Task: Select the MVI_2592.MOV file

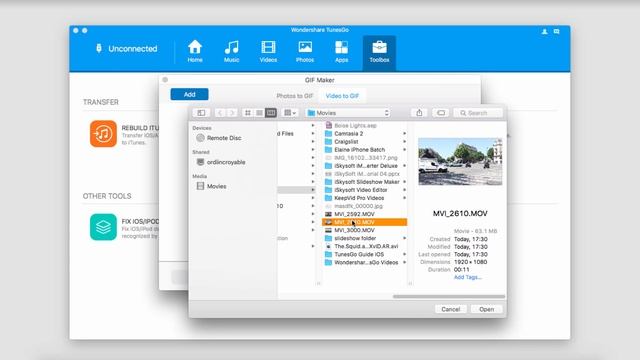Action: 364,214
